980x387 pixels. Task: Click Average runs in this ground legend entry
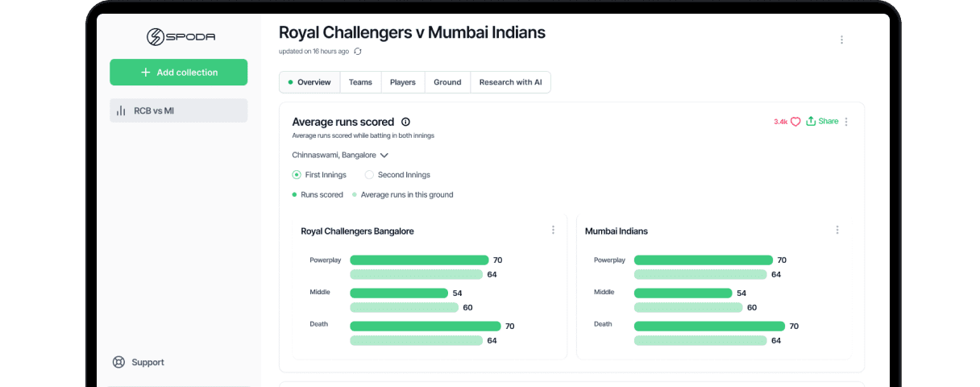403,195
